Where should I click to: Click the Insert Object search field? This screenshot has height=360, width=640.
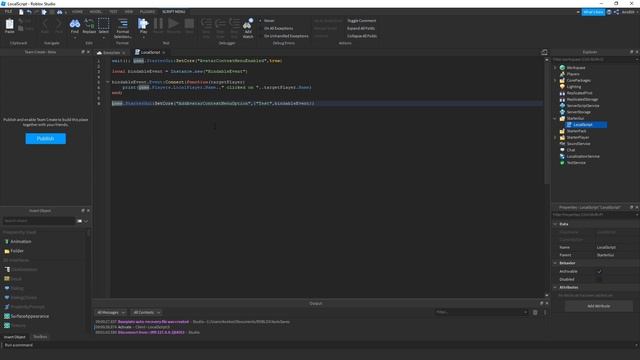[39, 221]
